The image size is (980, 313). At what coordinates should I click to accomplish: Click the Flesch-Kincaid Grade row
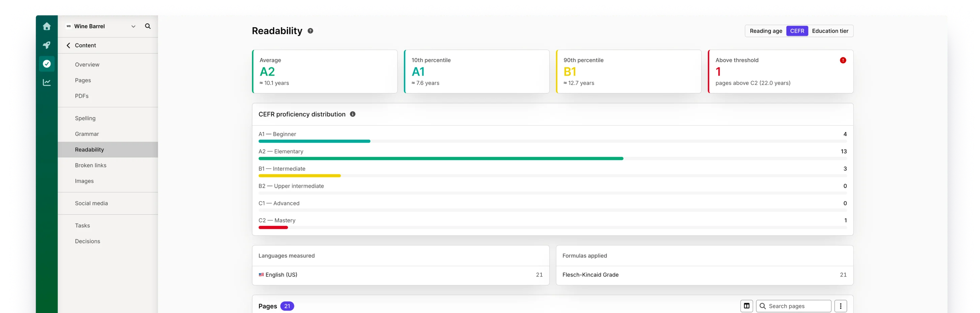pos(704,275)
